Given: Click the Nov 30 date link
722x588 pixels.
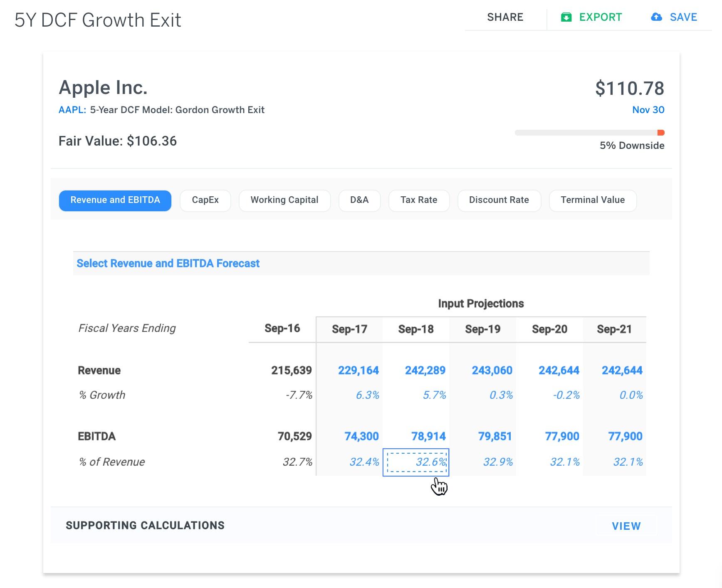Looking at the screenshot, I should (x=648, y=110).
